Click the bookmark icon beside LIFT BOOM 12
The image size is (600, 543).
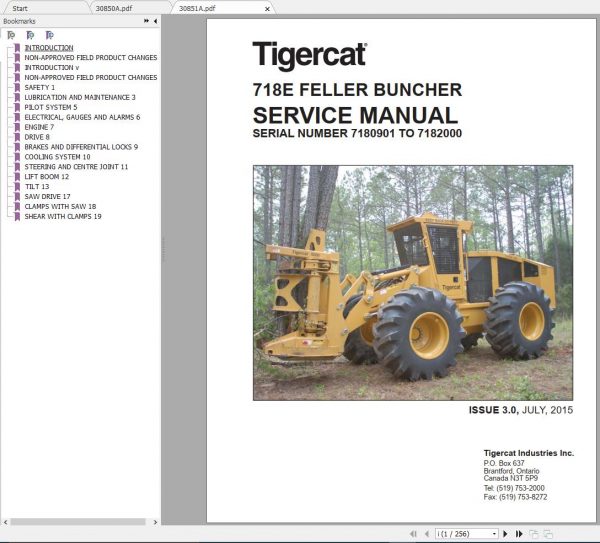[17, 177]
